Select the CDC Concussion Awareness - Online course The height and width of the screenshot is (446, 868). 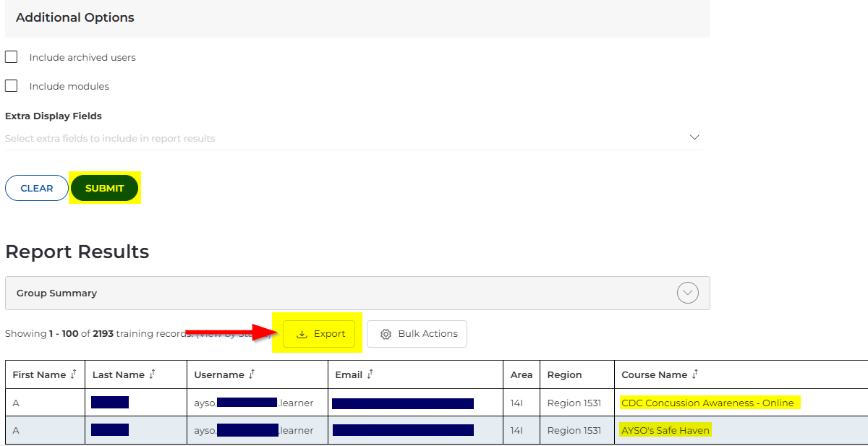pyautogui.click(x=707, y=403)
